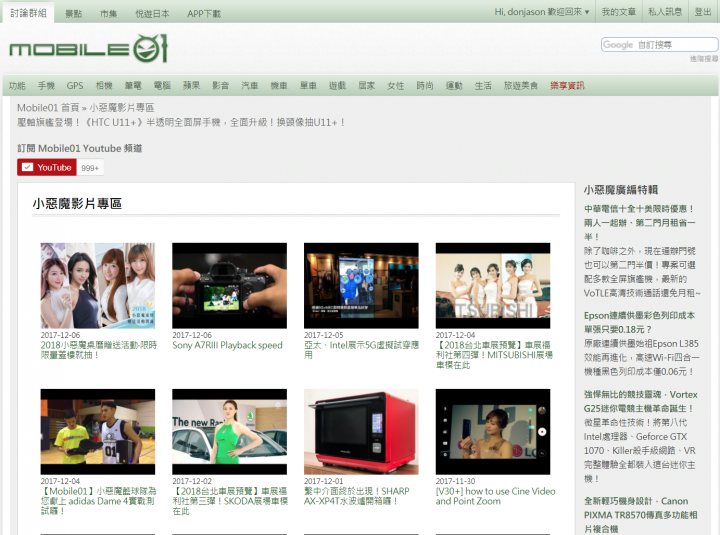Click the 小惡魔影片專區 breadcrumb link
Image resolution: width=720 pixels, height=535 pixels.
(122, 107)
